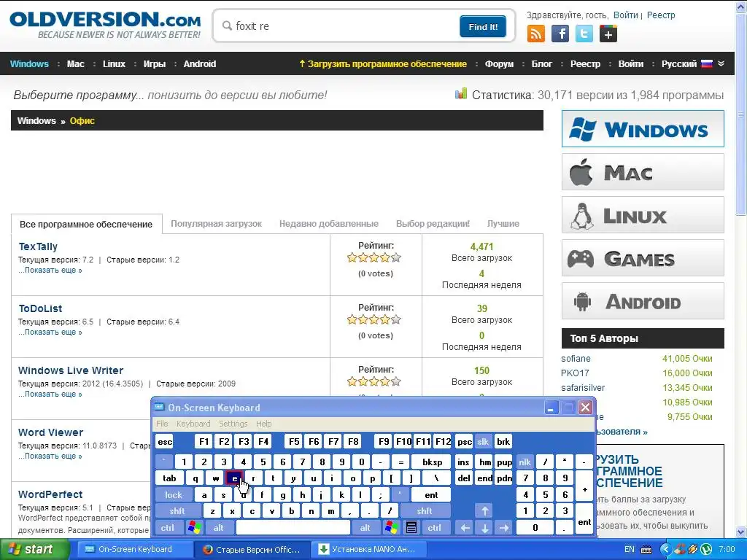Open the TexTally program link

click(38, 246)
